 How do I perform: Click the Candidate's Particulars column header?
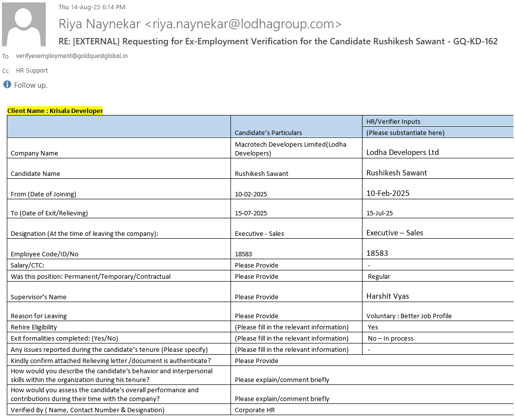[268, 133]
